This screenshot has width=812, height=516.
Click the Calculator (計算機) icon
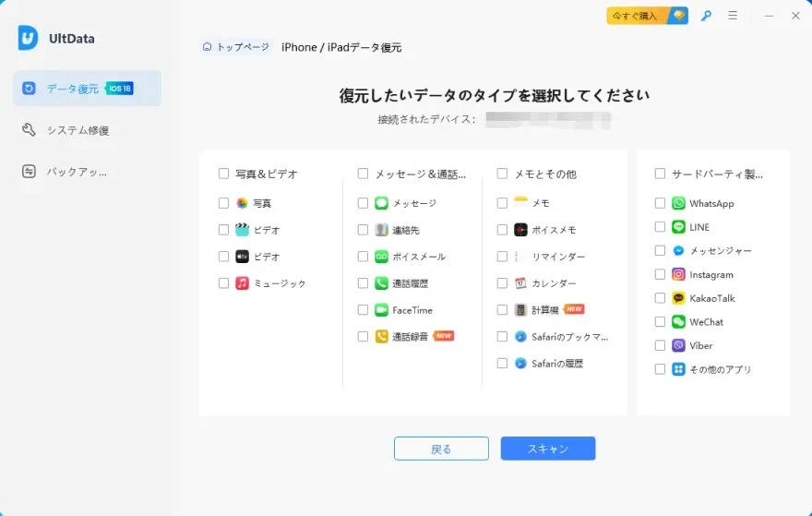pyautogui.click(x=520, y=310)
